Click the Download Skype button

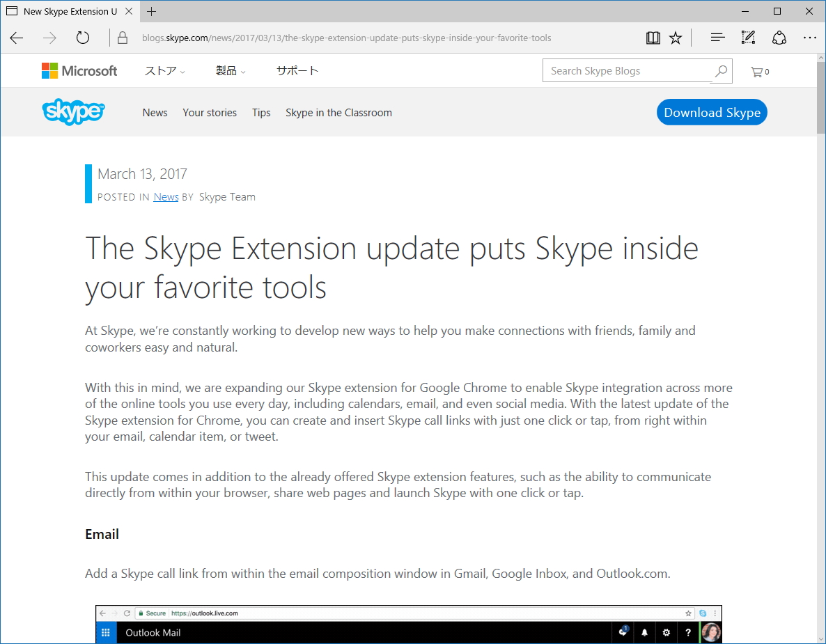[711, 111]
